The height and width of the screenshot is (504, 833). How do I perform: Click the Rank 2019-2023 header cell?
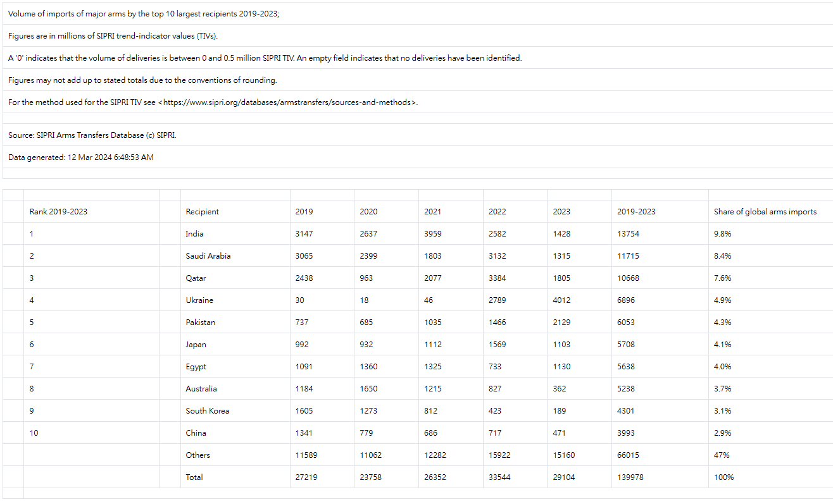coord(58,212)
